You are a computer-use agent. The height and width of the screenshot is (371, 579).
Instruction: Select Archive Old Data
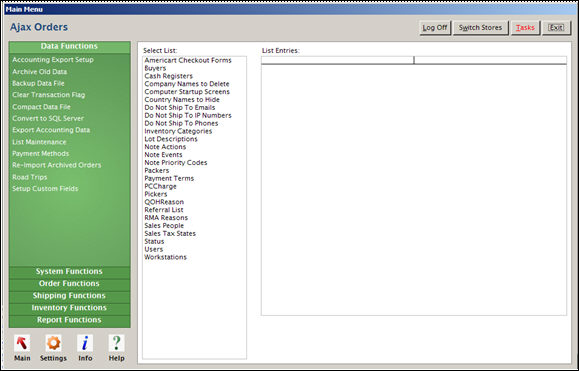coord(40,72)
